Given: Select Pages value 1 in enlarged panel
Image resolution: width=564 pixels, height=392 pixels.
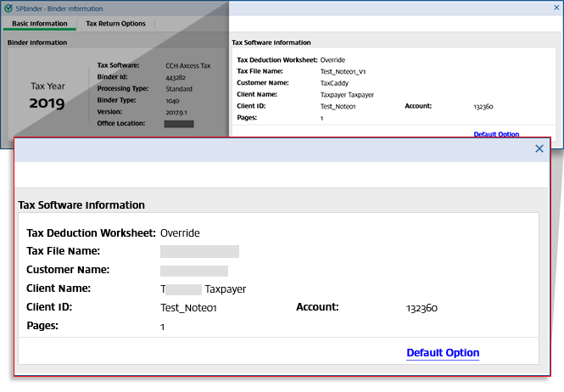Looking at the screenshot, I should 163,327.
